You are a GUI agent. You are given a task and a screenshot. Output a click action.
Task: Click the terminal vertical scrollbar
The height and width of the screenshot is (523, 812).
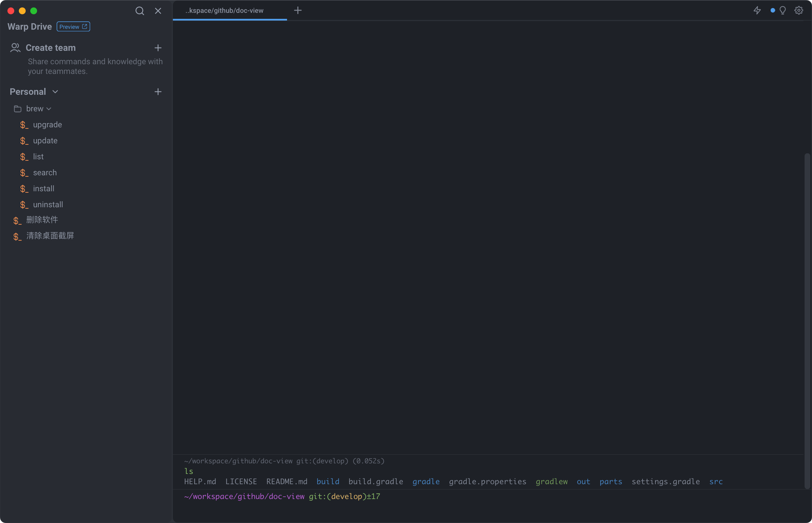807,321
